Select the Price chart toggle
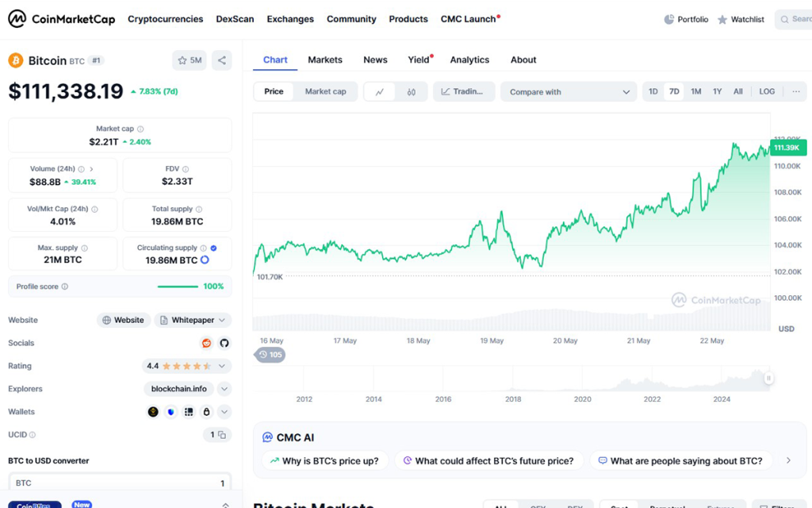Screen dimensions: 812x508 pos(274,91)
